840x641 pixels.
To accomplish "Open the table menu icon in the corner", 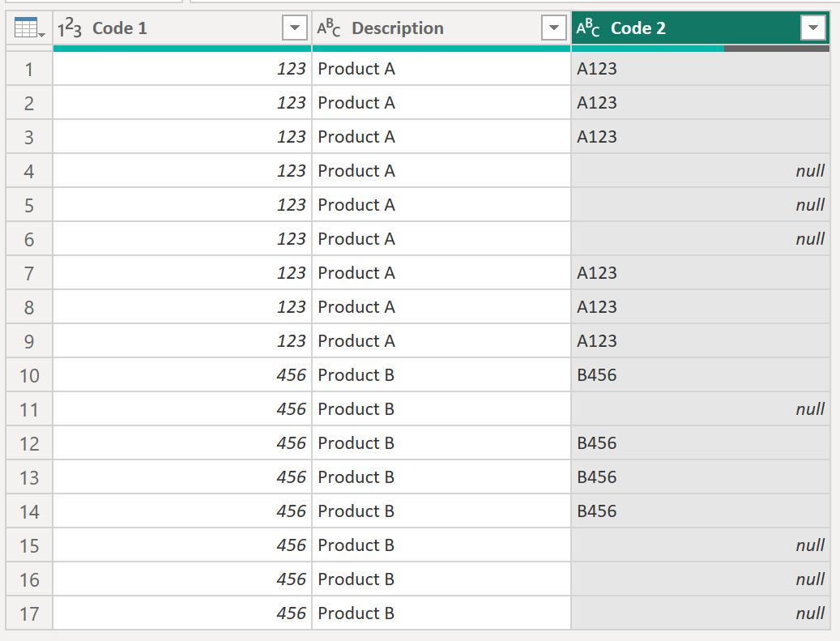I will point(29,28).
